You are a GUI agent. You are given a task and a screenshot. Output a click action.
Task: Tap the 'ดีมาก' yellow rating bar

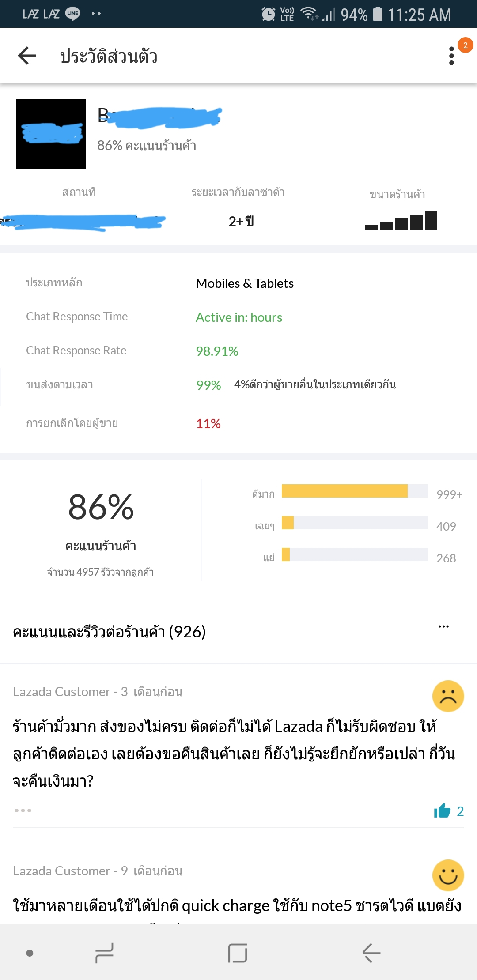click(x=354, y=491)
